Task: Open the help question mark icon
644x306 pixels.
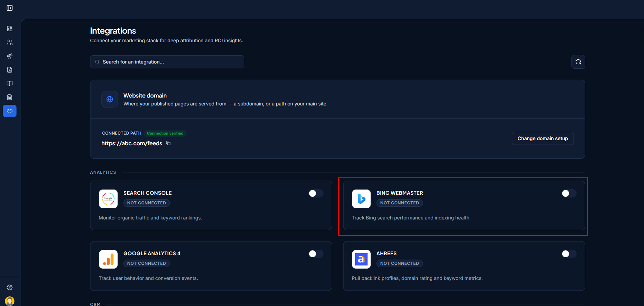Action: (9, 287)
